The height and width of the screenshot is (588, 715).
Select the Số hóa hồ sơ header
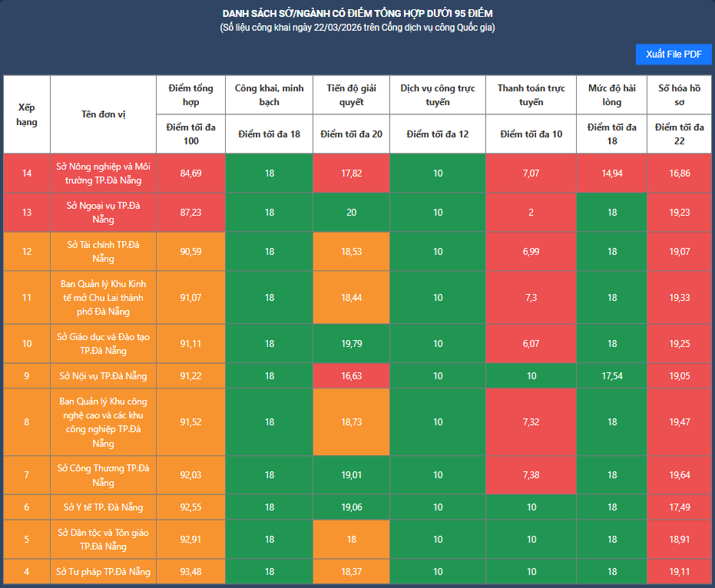click(680, 95)
